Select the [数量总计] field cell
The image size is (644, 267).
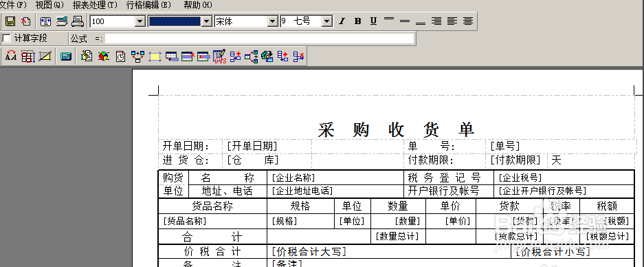click(x=399, y=237)
